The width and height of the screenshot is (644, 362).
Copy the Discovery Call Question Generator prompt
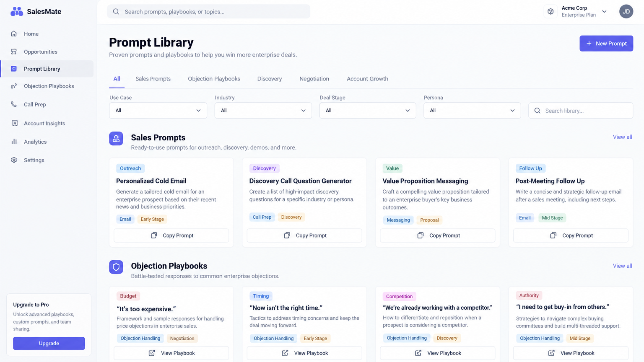[x=304, y=235]
